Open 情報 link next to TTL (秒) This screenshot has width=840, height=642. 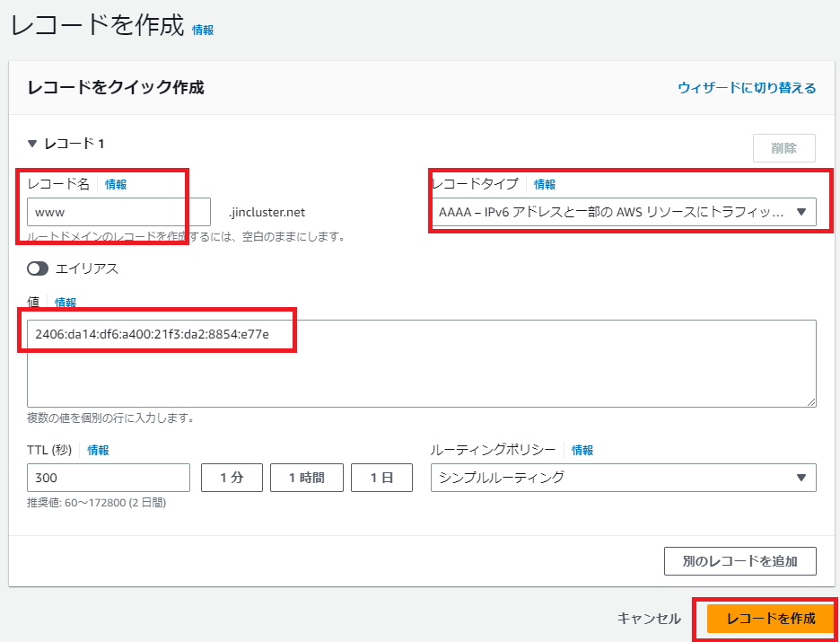coord(98,450)
